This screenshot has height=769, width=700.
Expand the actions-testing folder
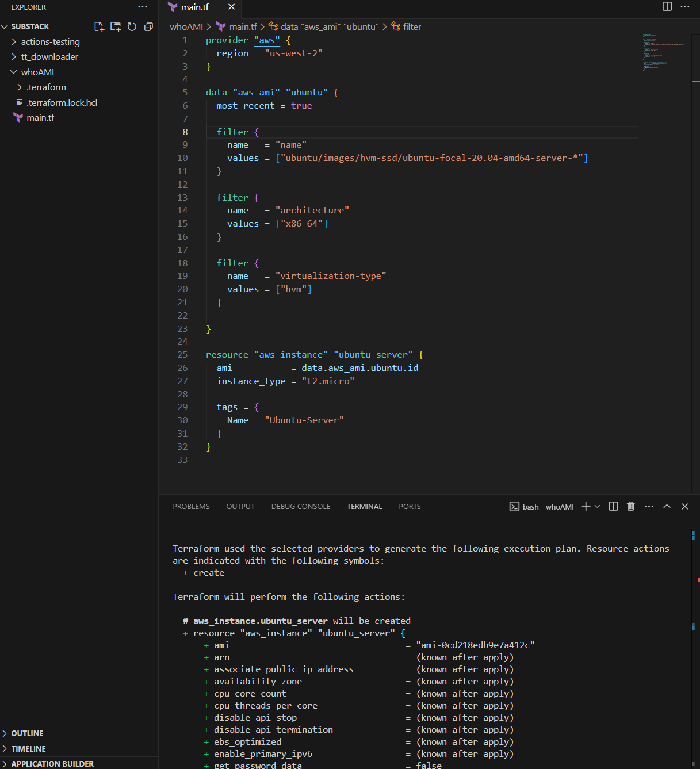[x=79, y=42]
